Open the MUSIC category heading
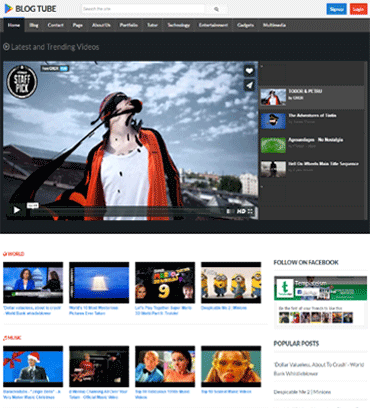 [x=12, y=338]
